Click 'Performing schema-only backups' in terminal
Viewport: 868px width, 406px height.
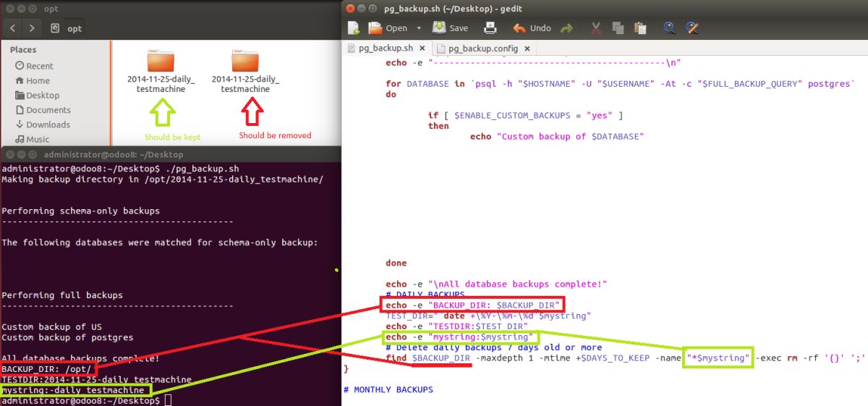pyautogui.click(x=80, y=211)
